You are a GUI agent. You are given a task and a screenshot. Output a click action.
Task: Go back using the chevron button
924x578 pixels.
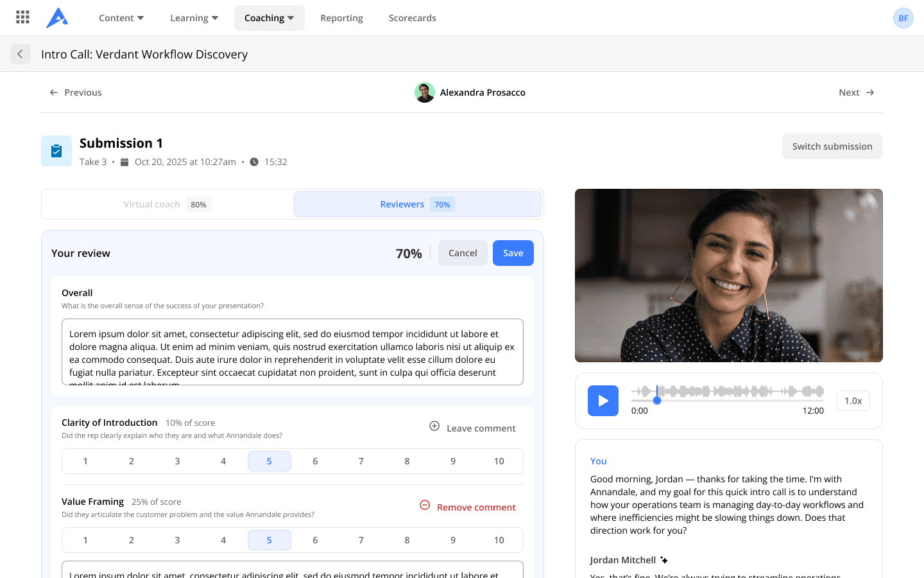(21, 54)
